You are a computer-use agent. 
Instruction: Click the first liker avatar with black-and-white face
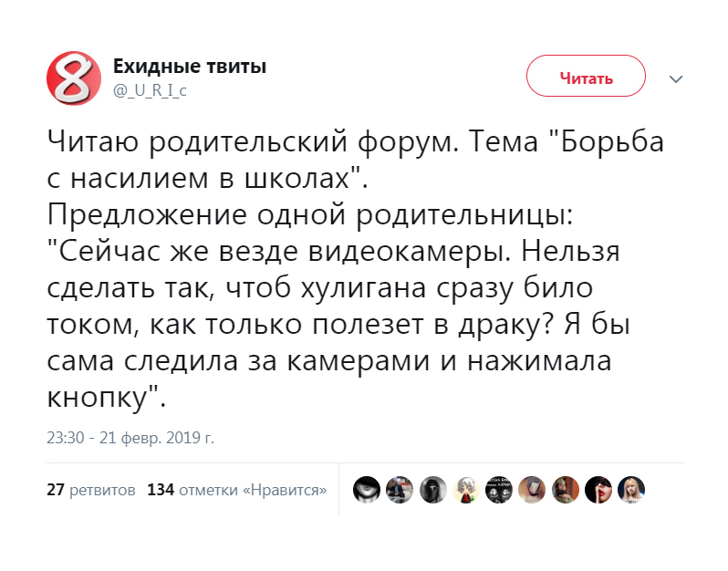tap(367, 490)
